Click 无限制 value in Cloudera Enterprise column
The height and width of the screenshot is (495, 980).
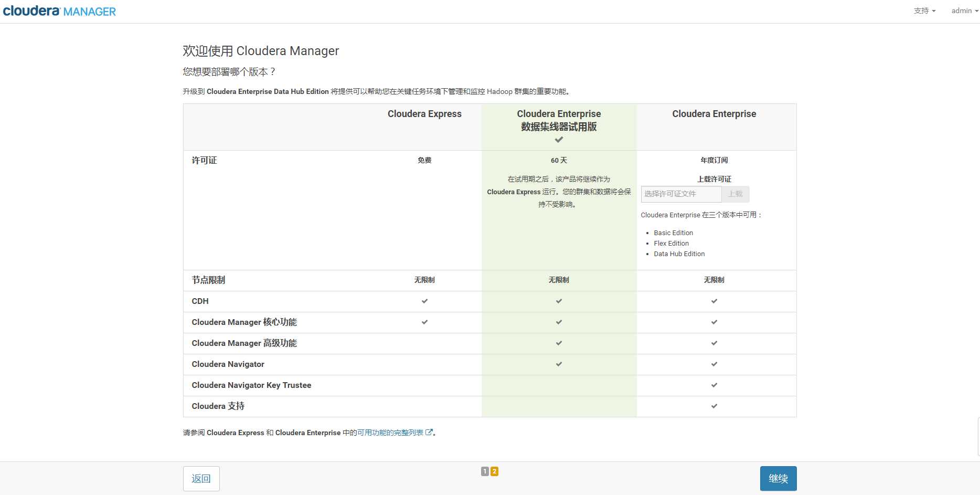pyautogui.click(x=714, y=280)
